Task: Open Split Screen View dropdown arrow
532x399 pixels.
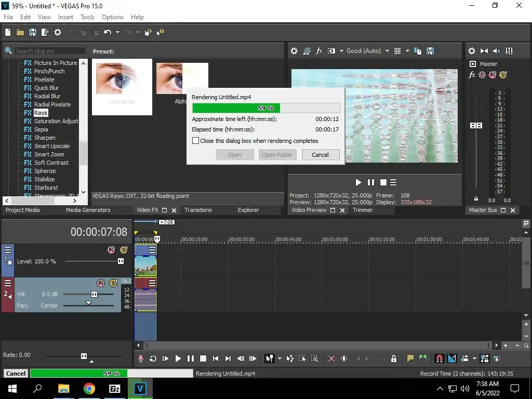Action: pyautogui.click(x=341, y=51)
